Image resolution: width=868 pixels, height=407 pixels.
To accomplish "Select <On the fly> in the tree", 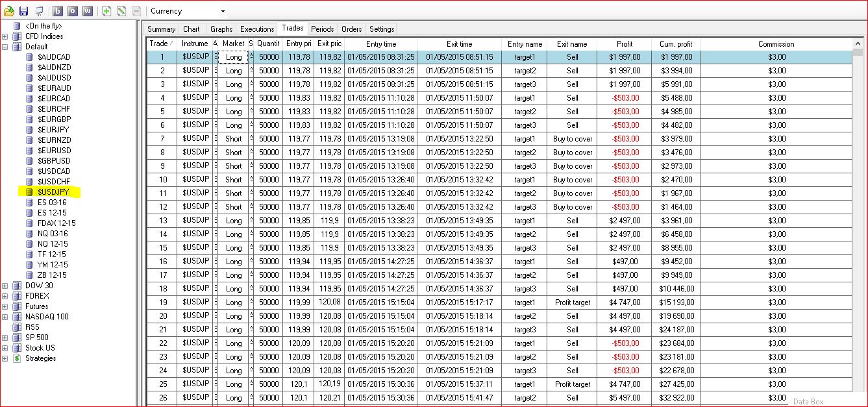I will click(43, 26).
